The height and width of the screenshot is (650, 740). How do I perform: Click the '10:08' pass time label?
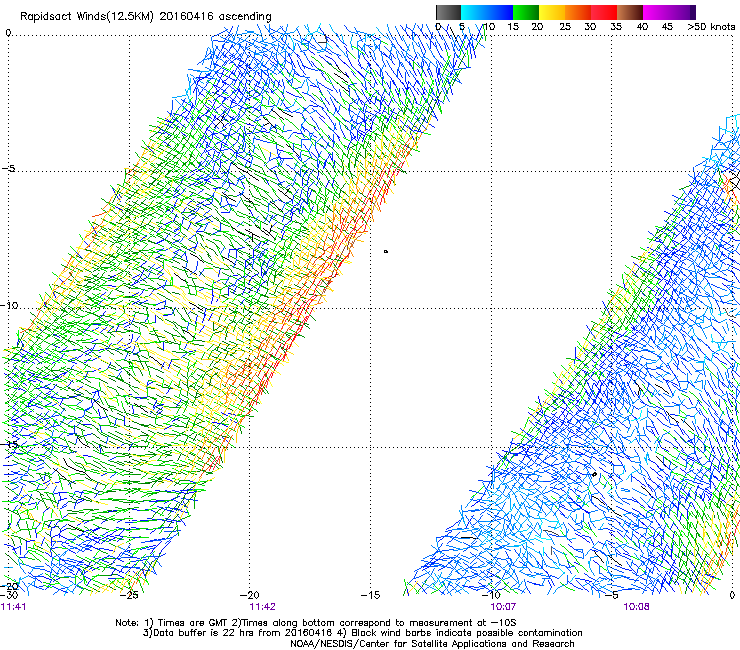(x=636, y=606)
